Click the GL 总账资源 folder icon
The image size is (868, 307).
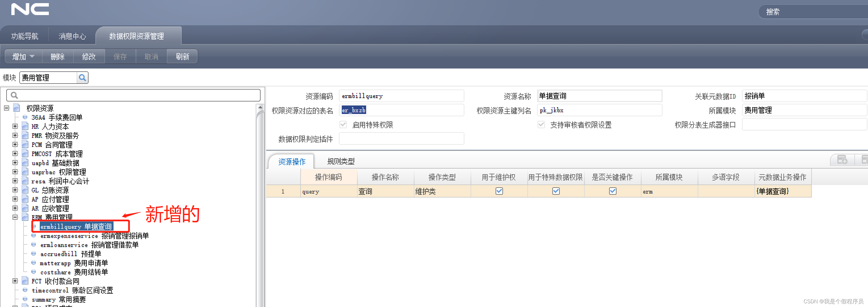pos(25,190)
